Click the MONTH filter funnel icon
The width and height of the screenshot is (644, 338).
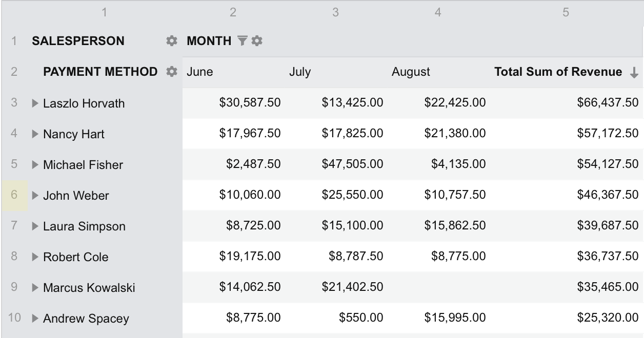pyautogui.click(x=242, y=41)
